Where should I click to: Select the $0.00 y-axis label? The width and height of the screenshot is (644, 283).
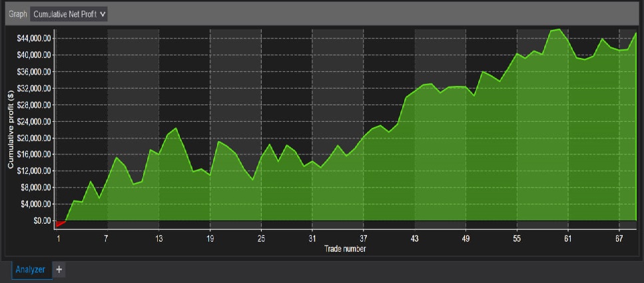point(41,220)
